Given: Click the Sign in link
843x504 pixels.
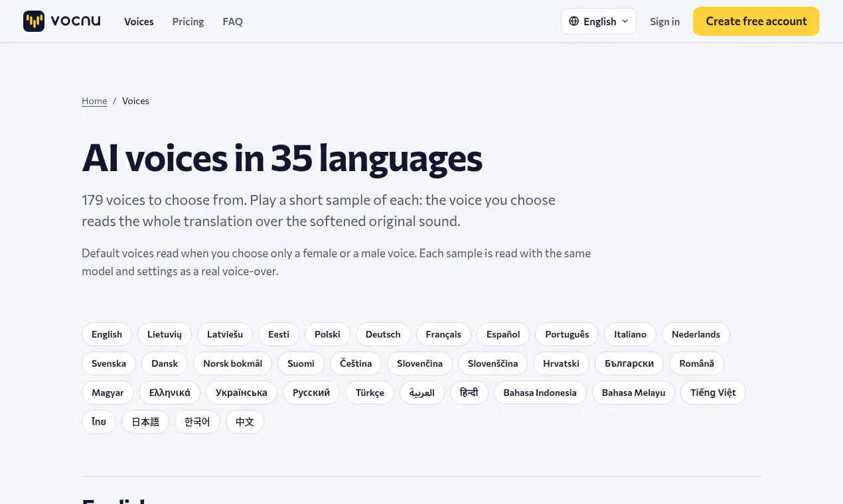Looking at the screenshot, I should coord(664,21).
